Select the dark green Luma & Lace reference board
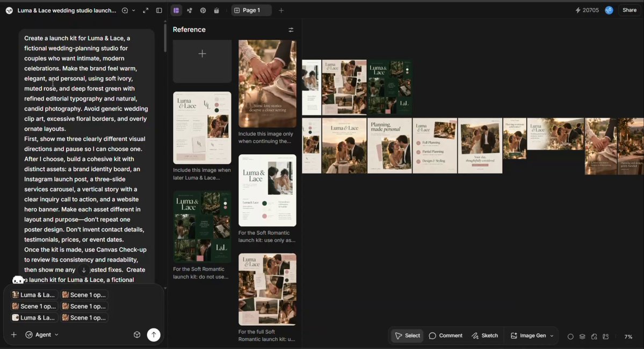Image resolution: width=644 pixels, height=349 pixels. coord(202,227)
